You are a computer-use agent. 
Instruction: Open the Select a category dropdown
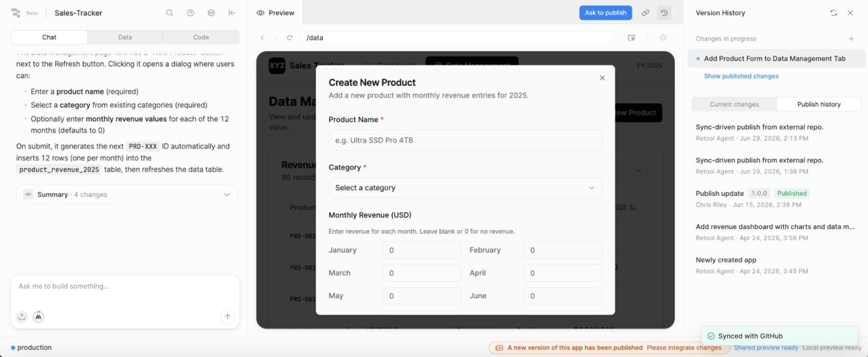465,188
